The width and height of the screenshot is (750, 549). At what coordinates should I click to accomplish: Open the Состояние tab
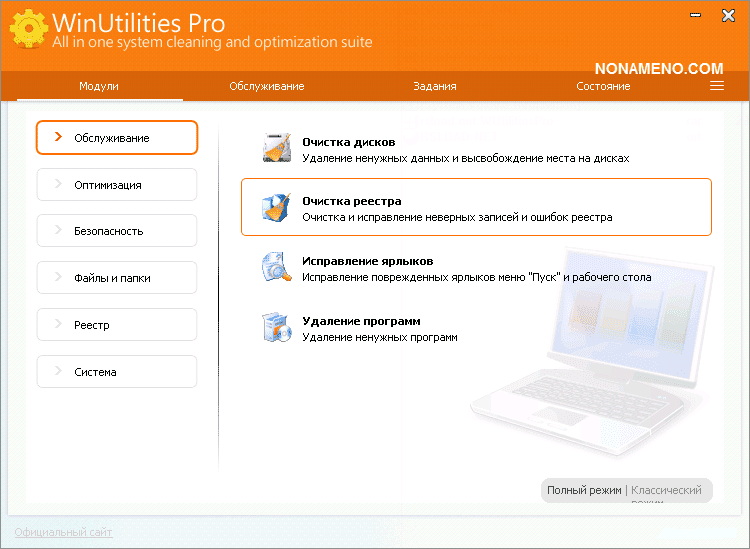click(x=603, y=86)
